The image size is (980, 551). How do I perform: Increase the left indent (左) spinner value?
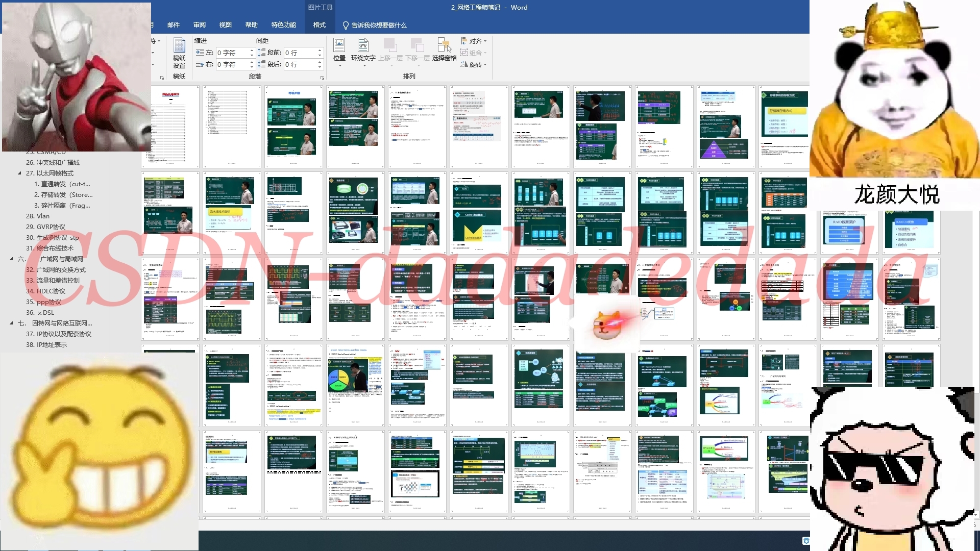click(252, 50)
